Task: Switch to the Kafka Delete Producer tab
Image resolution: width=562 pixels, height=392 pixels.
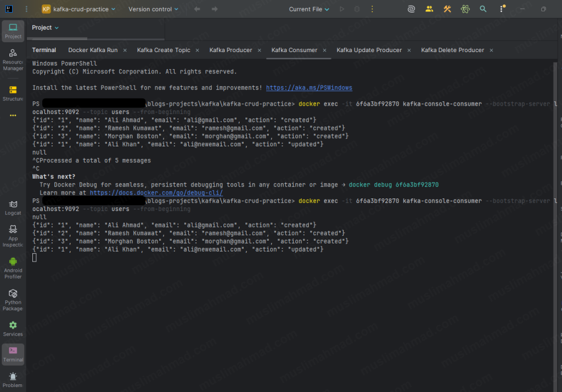Action: click(452, 50)
